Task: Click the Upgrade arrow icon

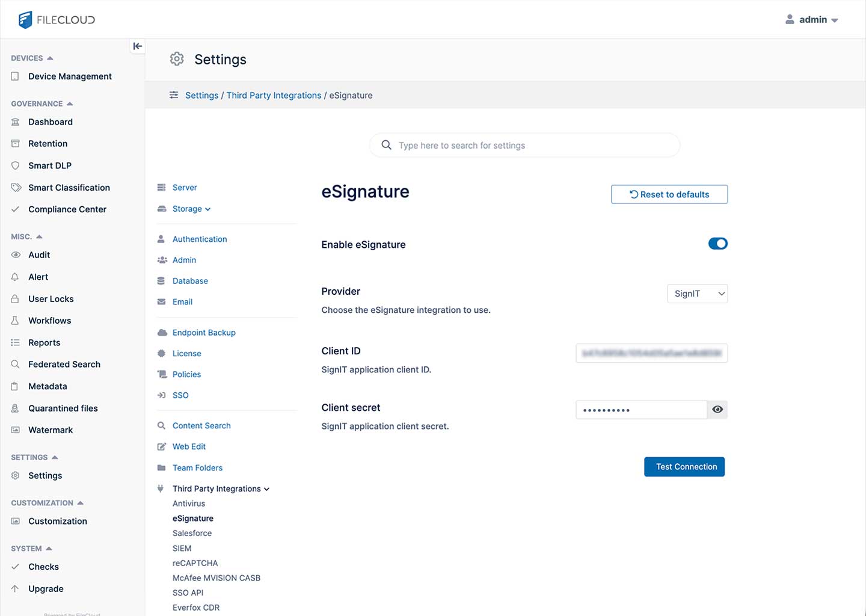Action: tap(15, 589)
